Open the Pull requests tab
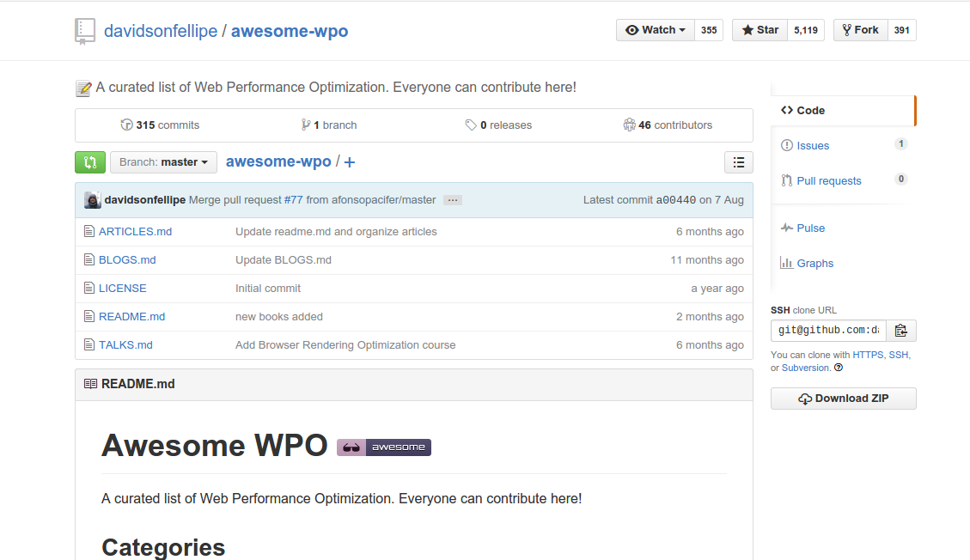 [x=829, y=181]
